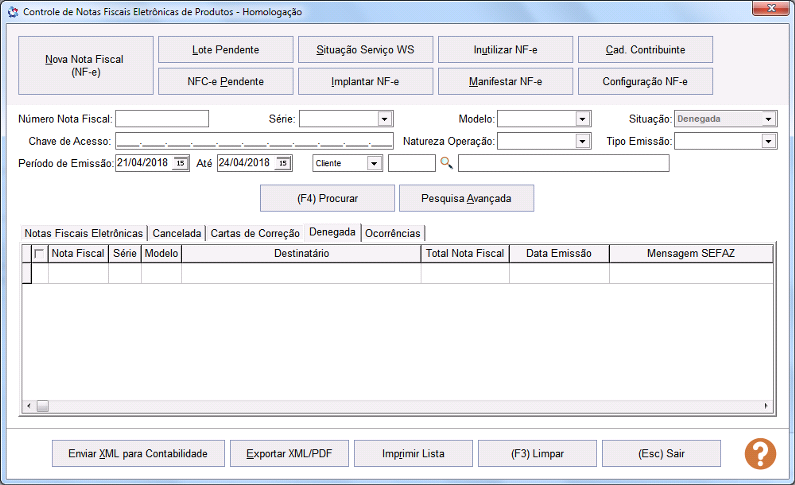Viewport: 795px width, 485px height.
Task: Click the Número Nota Fiscal input field
Action: [x=162, y=119]
